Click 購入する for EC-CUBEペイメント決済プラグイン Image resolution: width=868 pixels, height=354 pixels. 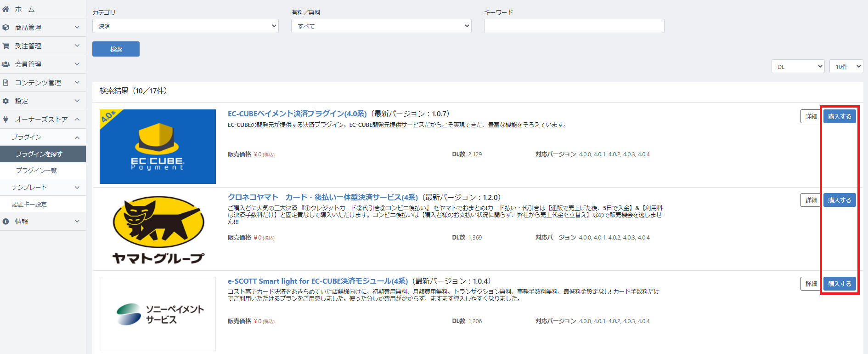click(x=840, y=116)
